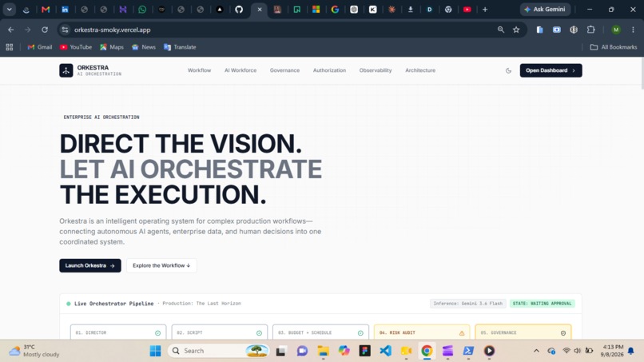Click Chrome icon in taskbar
The height and width of the screenshot is (362, 644).
[x=427, y=351]
